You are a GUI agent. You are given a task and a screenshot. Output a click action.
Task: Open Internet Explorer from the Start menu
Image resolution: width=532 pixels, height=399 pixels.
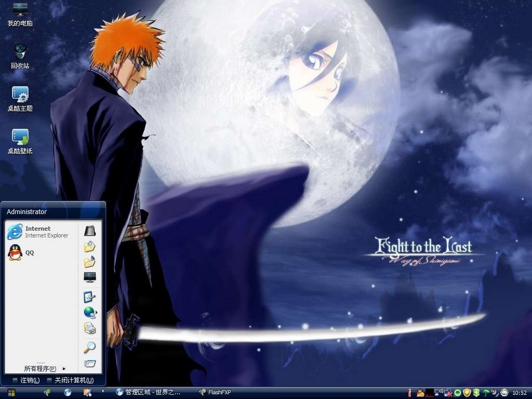point(35,232)
